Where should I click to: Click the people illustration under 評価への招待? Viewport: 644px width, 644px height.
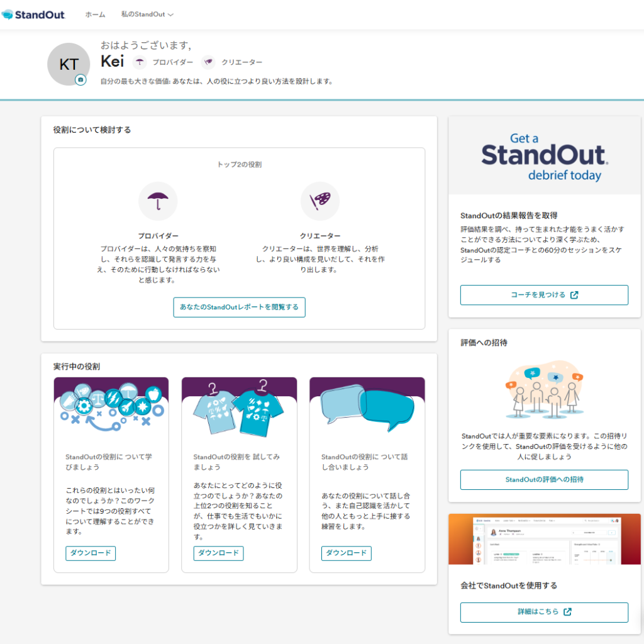[544, 390]
